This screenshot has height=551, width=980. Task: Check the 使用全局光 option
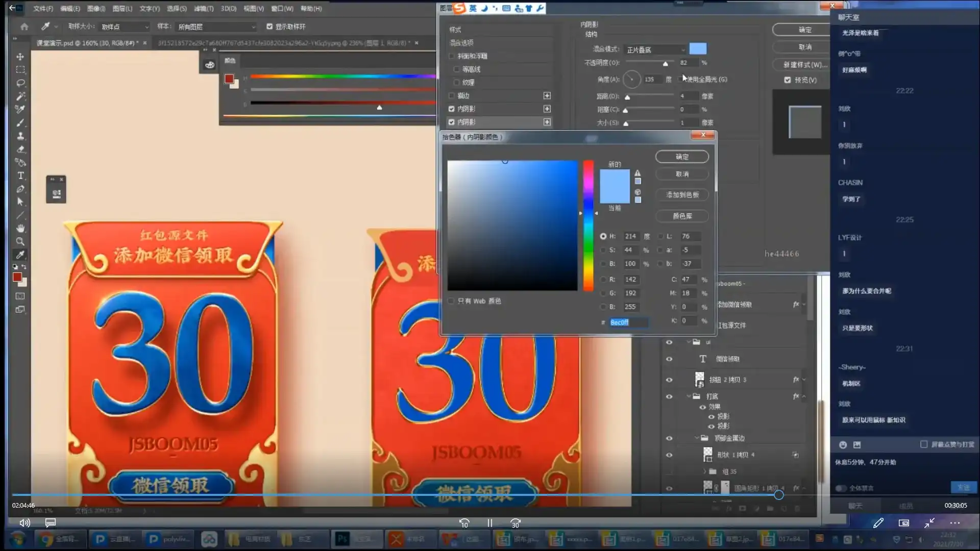point(681,80)
